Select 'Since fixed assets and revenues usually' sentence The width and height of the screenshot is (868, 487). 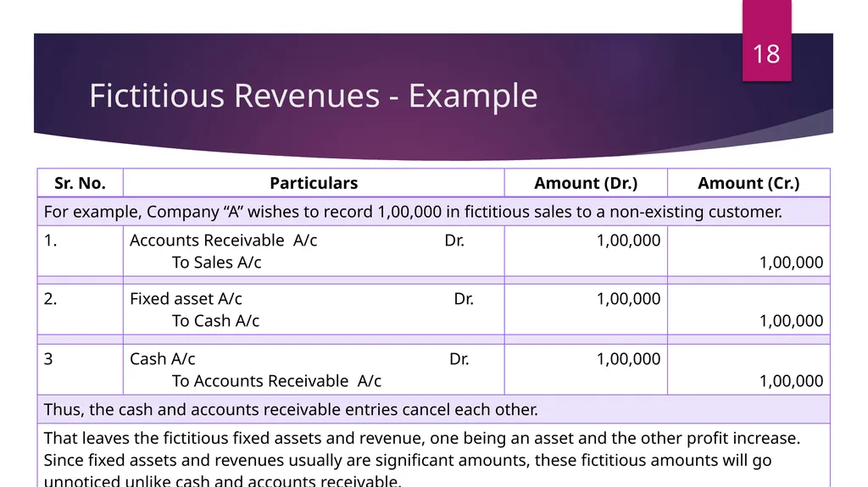click(x=408, y=470)
